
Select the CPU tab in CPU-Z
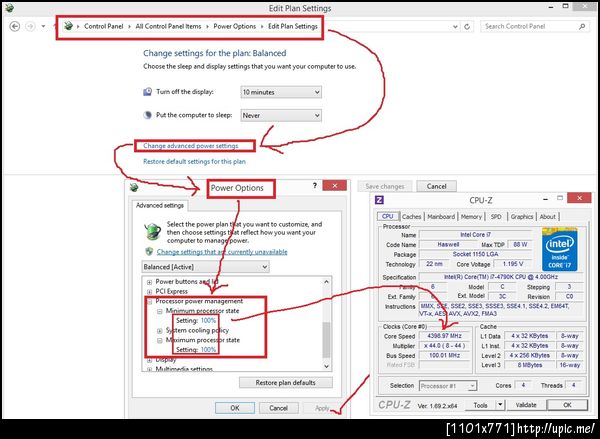point(388,216)
